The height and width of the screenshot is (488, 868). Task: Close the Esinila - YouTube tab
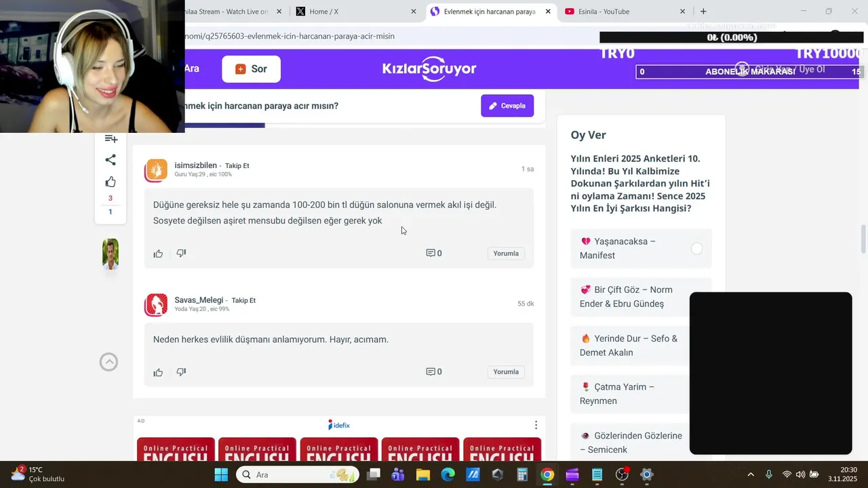pyautogui.click(x=682, y=12)
